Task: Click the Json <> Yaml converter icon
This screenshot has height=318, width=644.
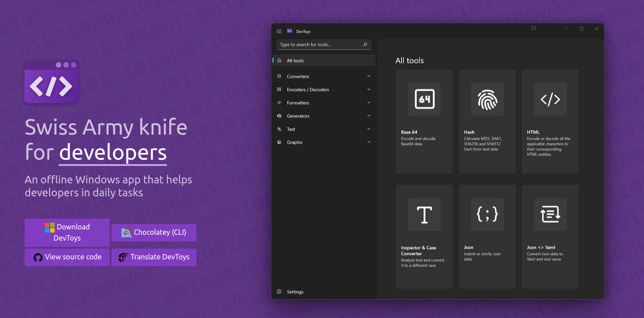Action: pos(550,215)
